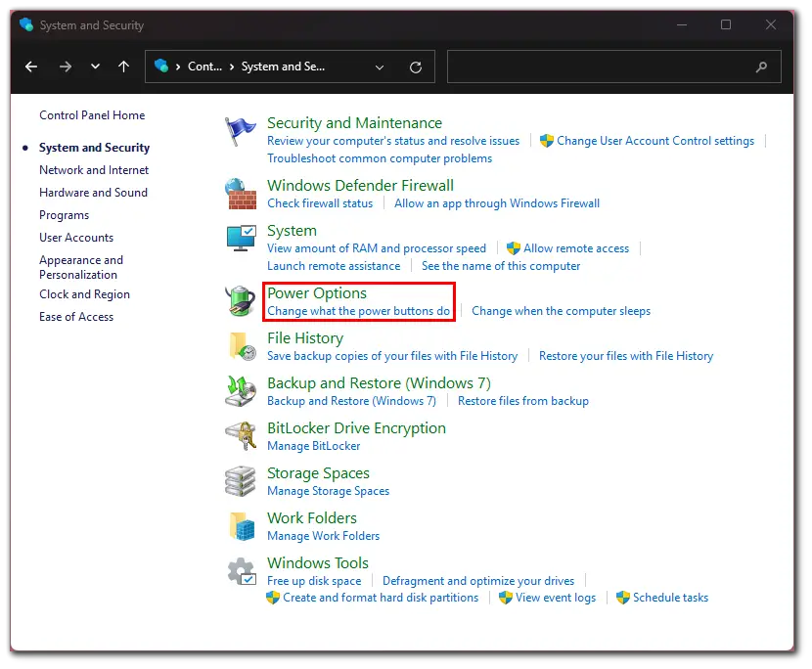The width and height of the screenshot is (812, 669).
Task: Select System and Security in sidebar
Action: [x=94, y=148]
